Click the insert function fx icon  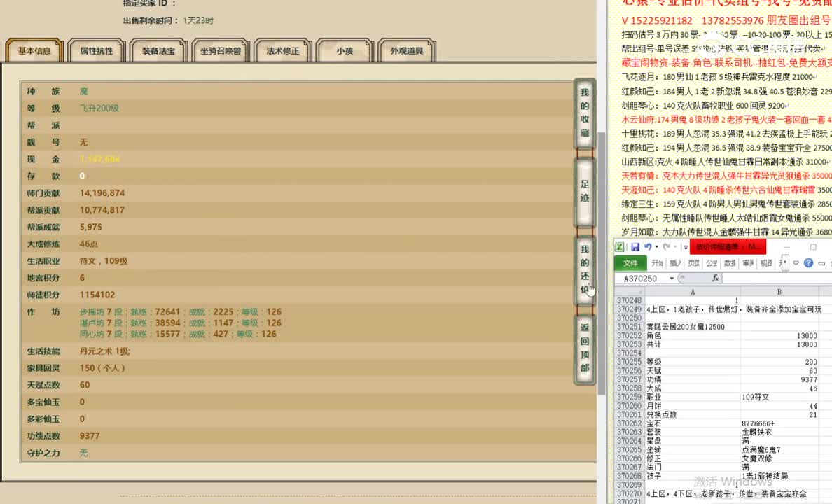(715, 278)
